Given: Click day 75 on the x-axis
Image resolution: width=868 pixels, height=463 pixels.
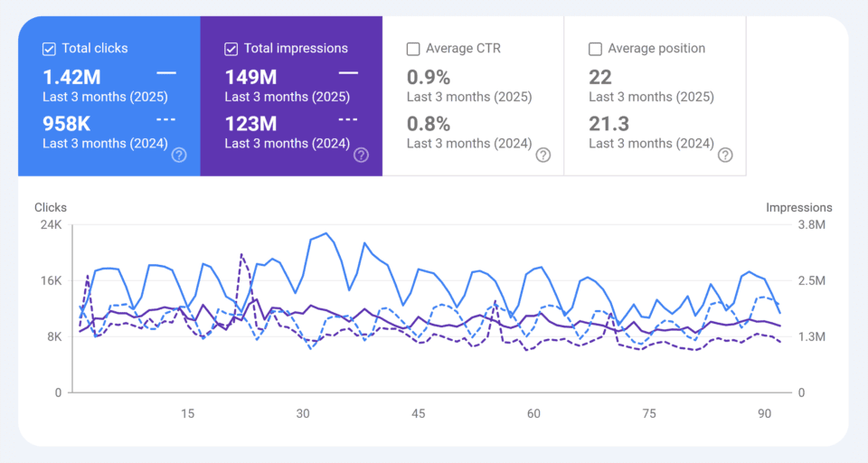Looking at the screenshot, I should click(649, 413).
